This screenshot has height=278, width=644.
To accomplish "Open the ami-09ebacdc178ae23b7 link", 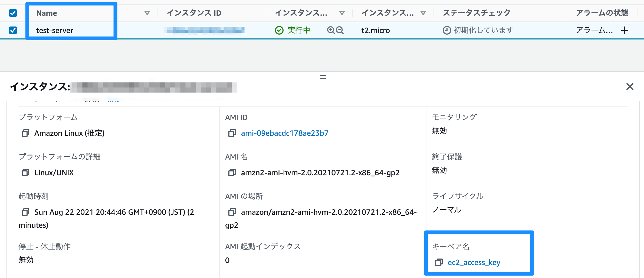I will pyautogui.click(x=285, y=133).
